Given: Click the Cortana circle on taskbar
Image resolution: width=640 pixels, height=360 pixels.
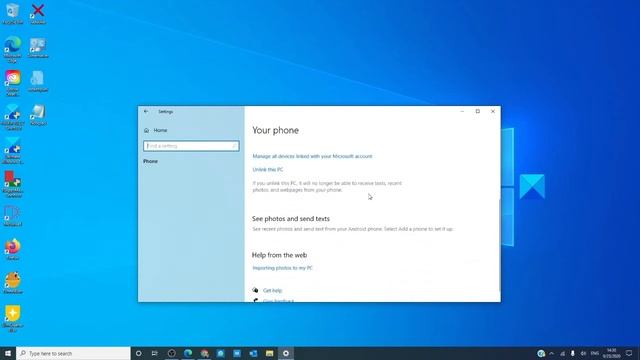Looking at the screenshot, I should (x=138, y=353).
